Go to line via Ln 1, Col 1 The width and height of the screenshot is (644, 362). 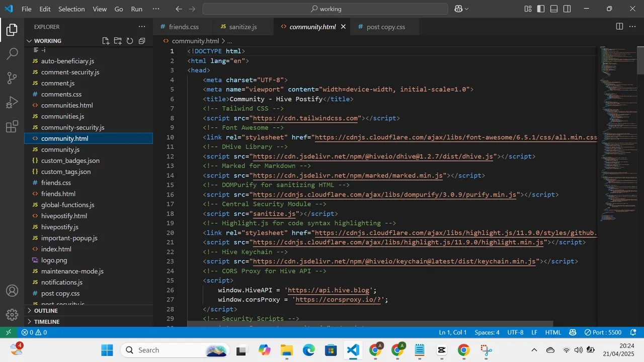coord(453,332)
